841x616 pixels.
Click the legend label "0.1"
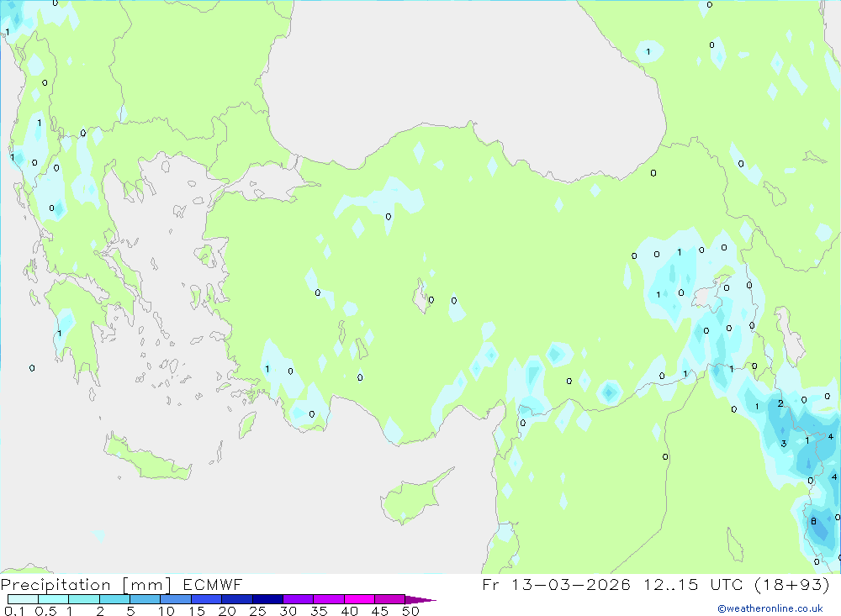pyautogui.click(x=14, y=611)
